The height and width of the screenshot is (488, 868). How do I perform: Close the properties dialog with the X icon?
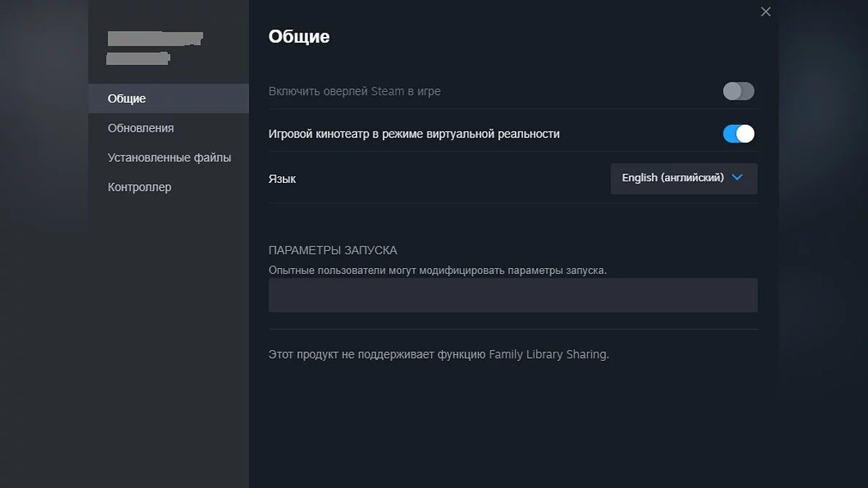[766, 12]
